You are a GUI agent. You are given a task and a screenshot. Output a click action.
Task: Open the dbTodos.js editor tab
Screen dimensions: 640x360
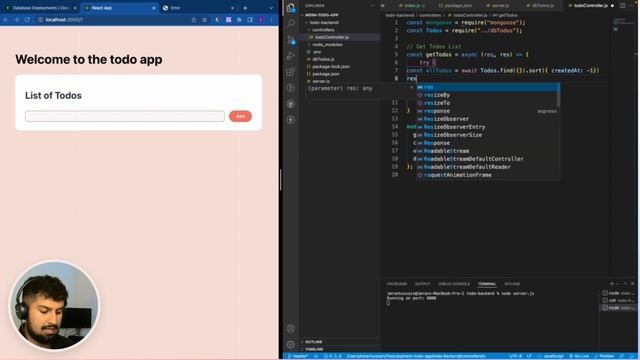542,6
